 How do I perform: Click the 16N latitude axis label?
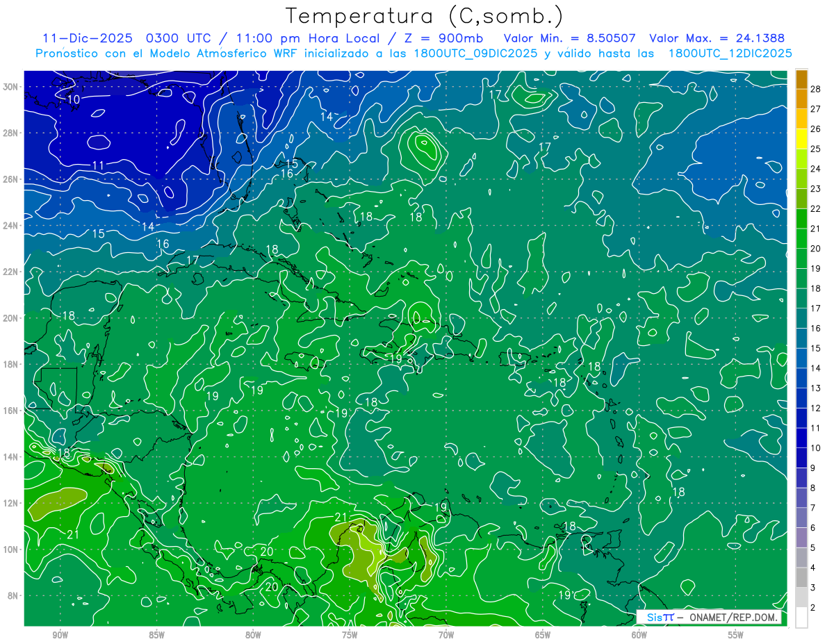coord(11,411)
